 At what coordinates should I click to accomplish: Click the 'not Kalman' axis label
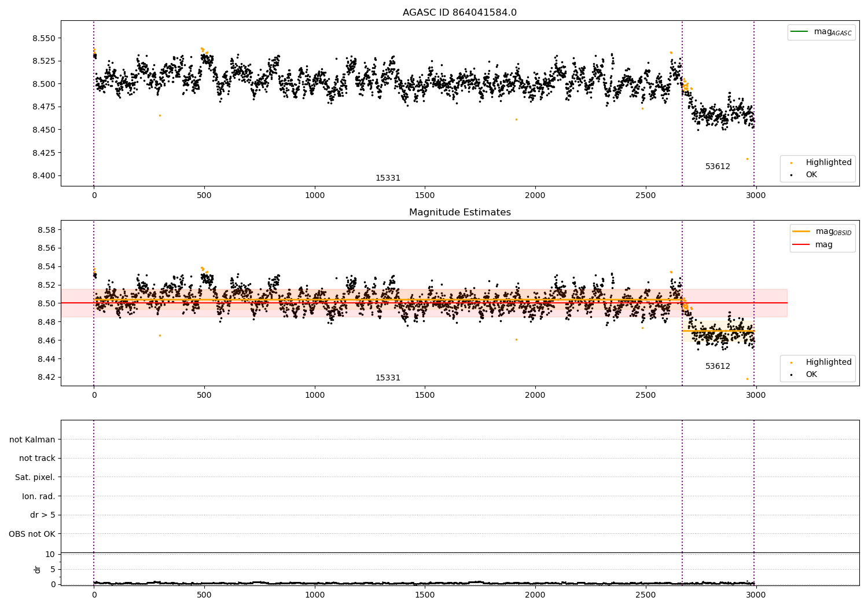(32, 439)
